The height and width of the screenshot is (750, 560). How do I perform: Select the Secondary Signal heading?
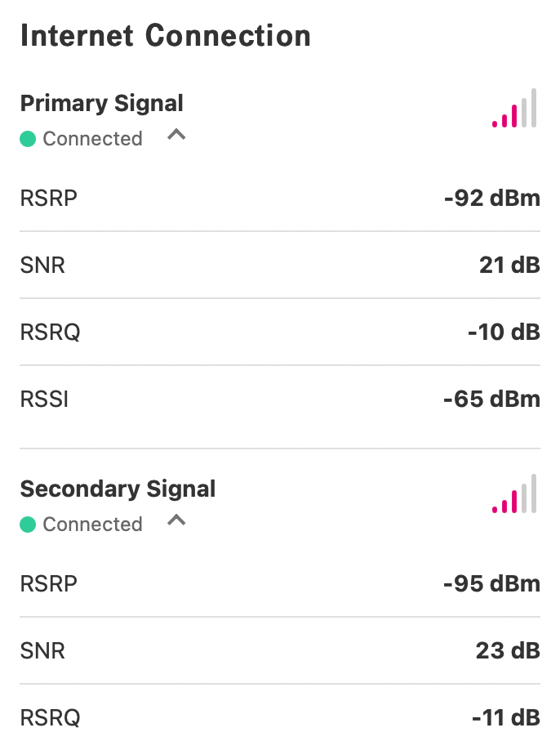118,489
